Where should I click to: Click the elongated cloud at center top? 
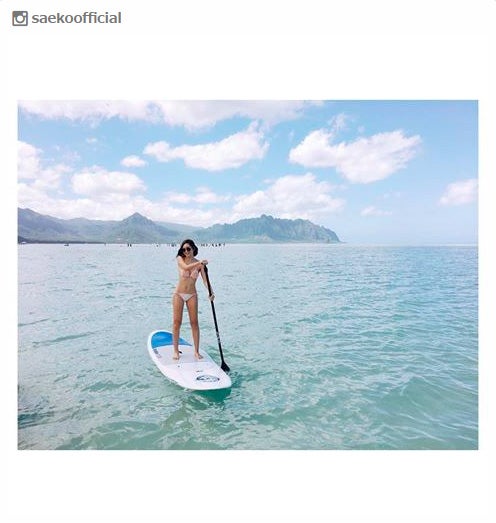[207, 150]
